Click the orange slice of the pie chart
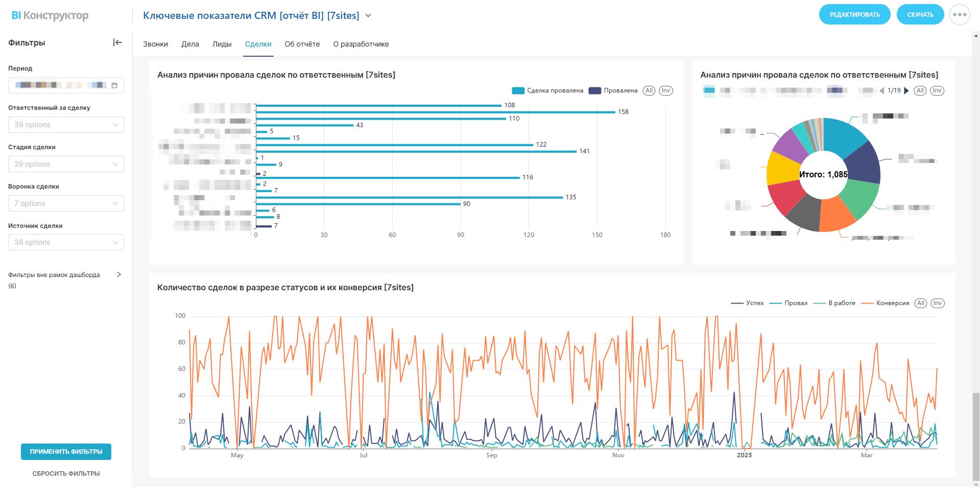 pos(835,215)
